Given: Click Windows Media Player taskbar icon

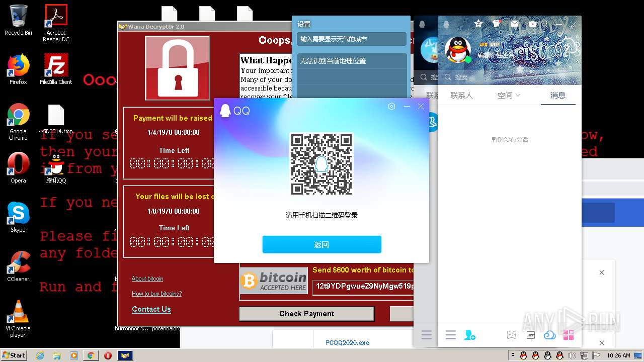Looking at the screenshot, I should (74, 355).
